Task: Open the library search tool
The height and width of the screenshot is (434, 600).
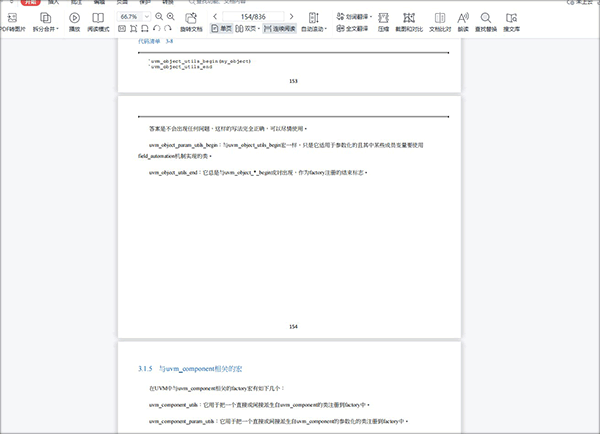Action: (511, 22)
